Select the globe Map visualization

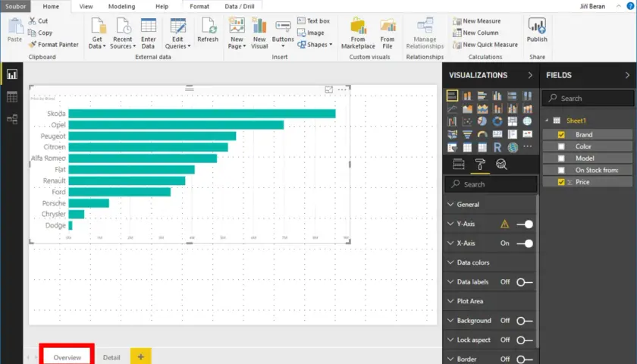pyautogui.click(x=527, y=121)
